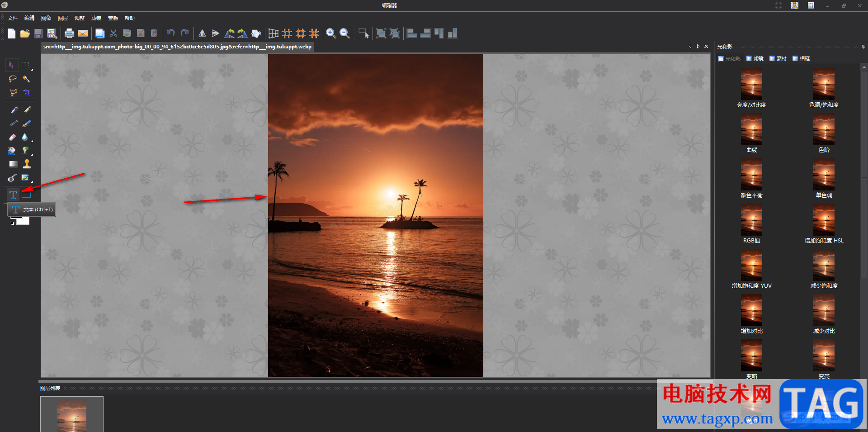Print the image with printer icon
The width and height of the screenshot is (868, 432).
click(x=69, y=33)
